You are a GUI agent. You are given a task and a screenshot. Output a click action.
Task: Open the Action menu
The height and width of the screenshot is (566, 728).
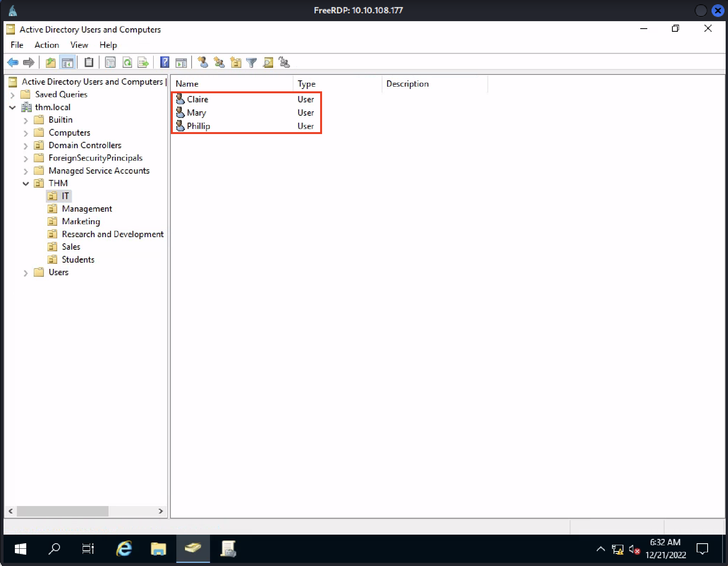(x=47, y=45)
